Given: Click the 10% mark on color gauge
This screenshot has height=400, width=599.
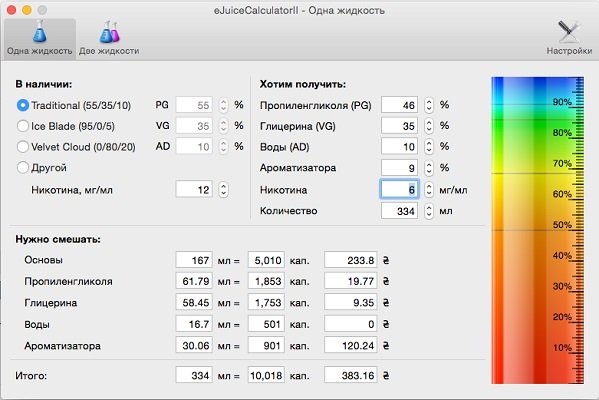Looking at the screenshot, I should (x=562, y=348).
